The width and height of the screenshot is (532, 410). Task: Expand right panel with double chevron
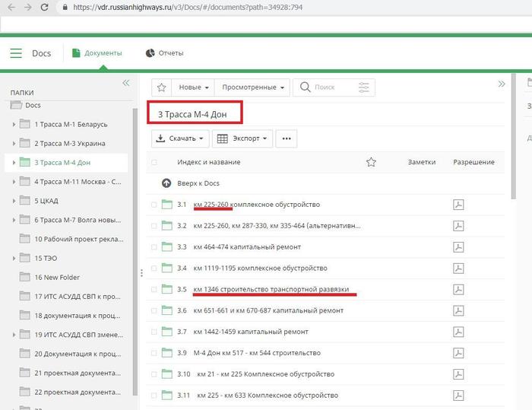502,84
